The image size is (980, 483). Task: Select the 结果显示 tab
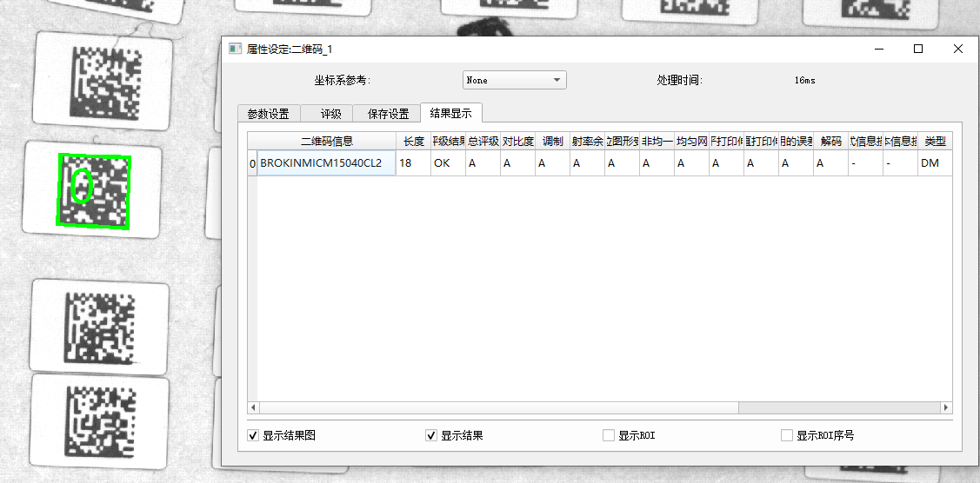tap(450, 113)
